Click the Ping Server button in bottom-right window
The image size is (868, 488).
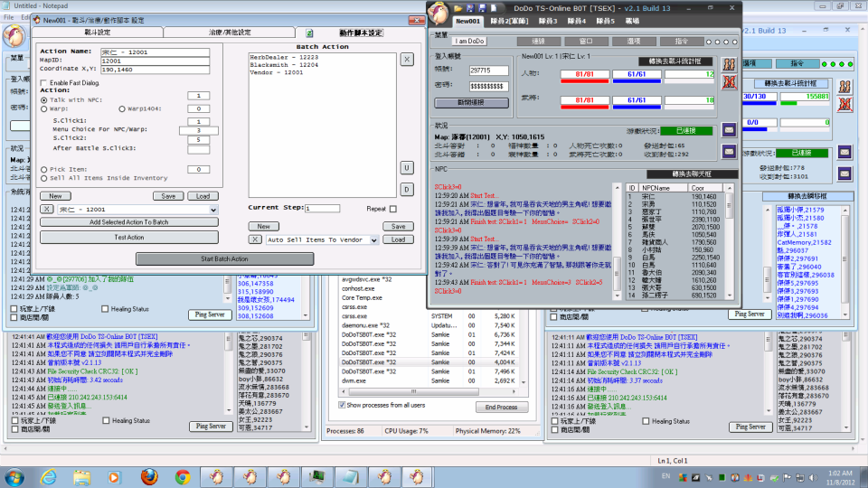pyautogui.click(x=750, y=427)
